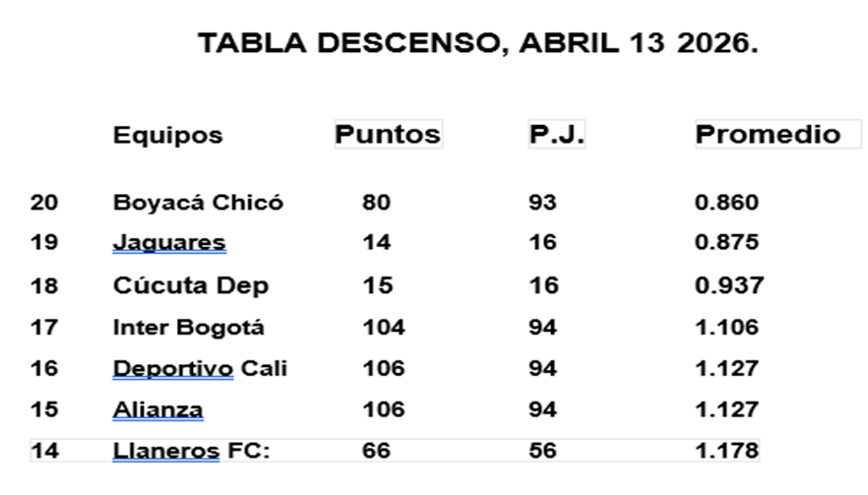
Task: Click the 'Promedio' column header
Action: pos(768,134)
